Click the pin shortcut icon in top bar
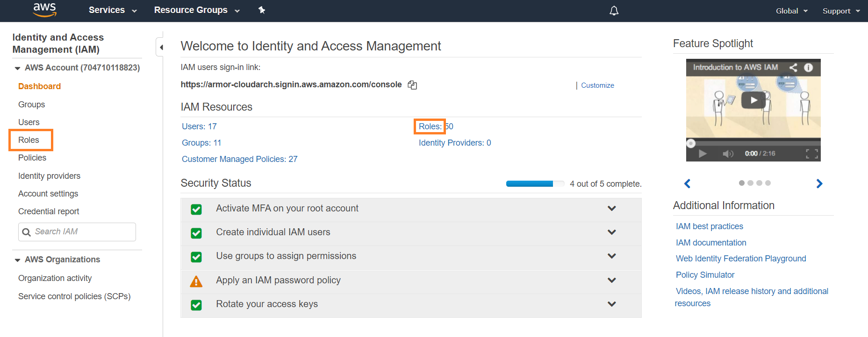This screenshot has width=868, height=337. click(262, 10)
